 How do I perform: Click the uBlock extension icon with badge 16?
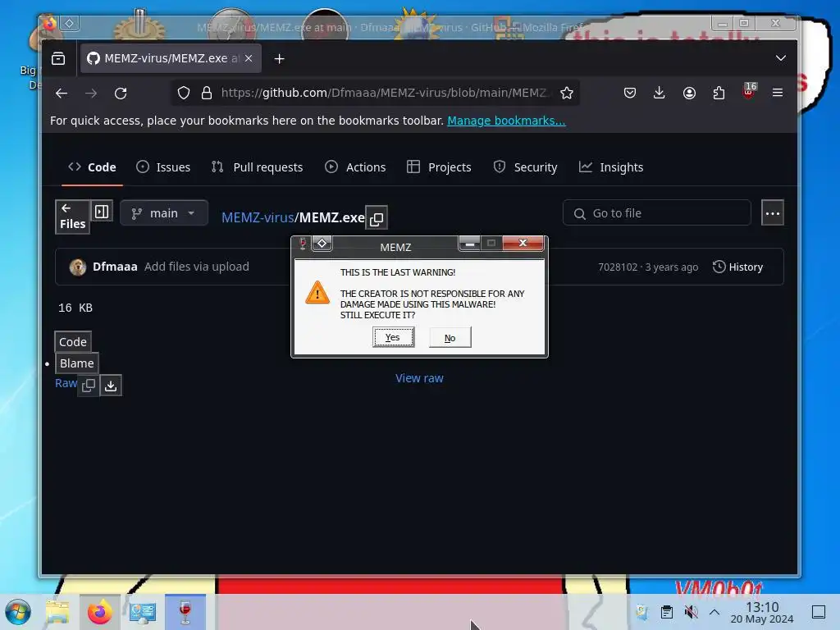click(749, 91)
